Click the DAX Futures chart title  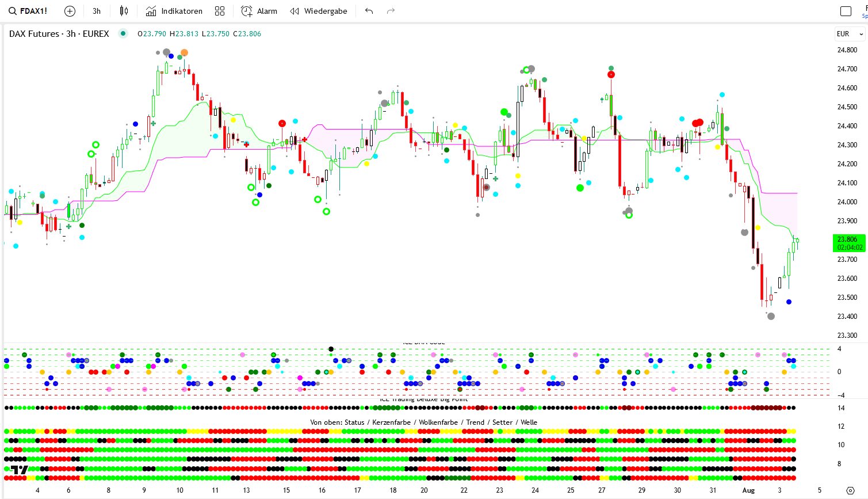coord(59,34)
